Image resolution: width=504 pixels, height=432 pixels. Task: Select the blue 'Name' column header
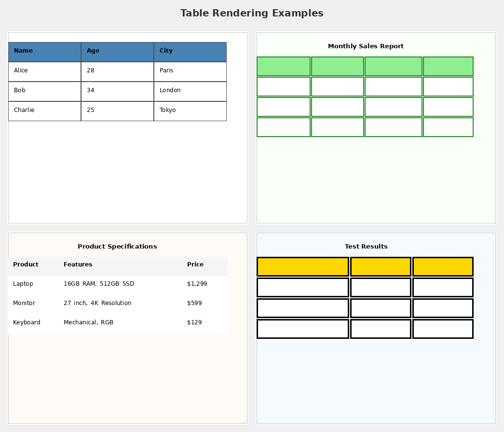coord(44,52)
